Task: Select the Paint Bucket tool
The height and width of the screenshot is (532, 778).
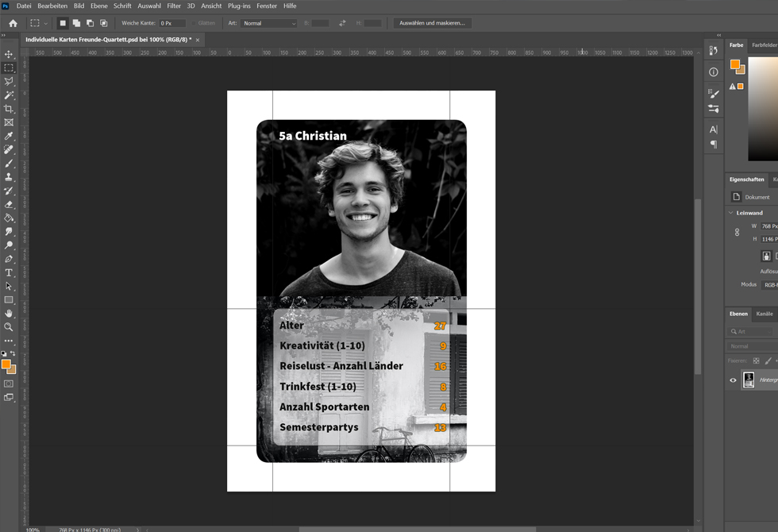Action: coord(9,218)
